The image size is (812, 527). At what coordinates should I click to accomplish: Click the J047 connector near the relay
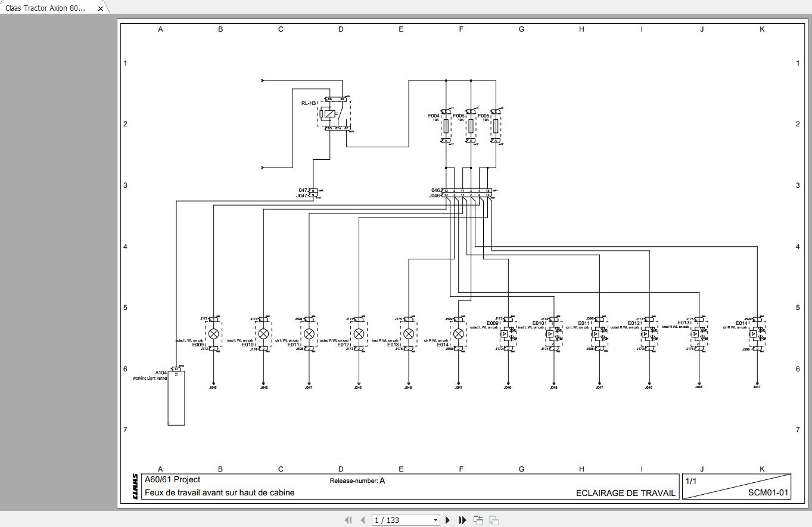(x=312, y=193)
